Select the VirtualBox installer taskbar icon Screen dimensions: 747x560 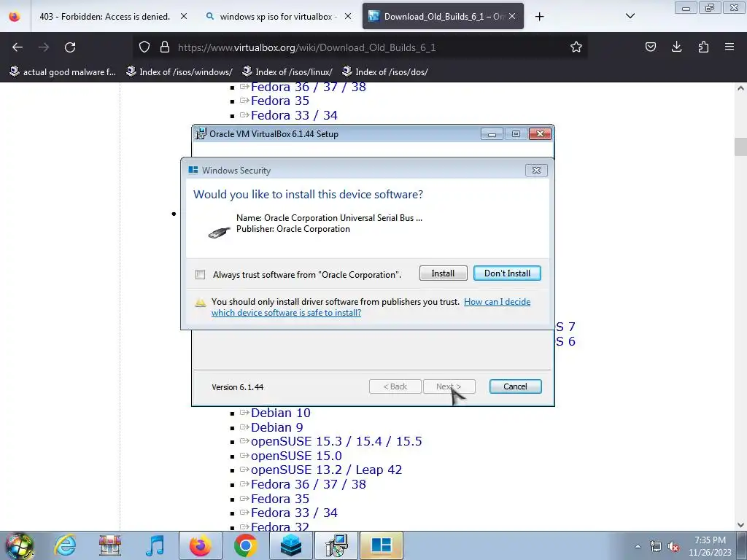pyautogui.click(x=336, y=545)
